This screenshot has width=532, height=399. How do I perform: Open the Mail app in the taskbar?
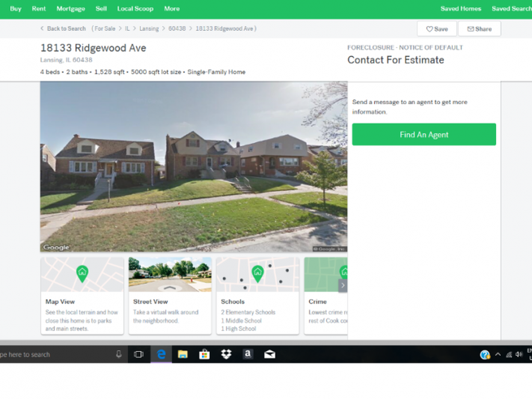(269, 354)
